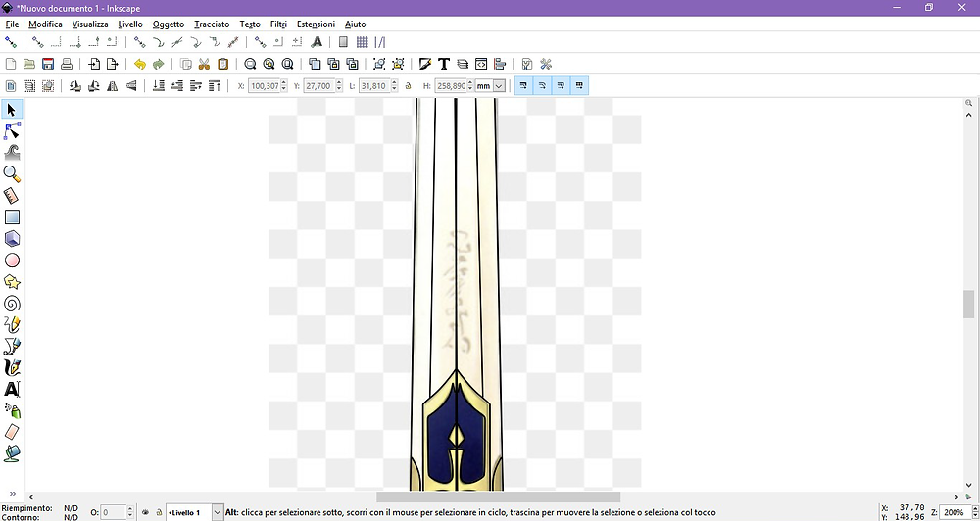Select the 3D Box tool
The image size is (980, 521).
coord(12,238)
